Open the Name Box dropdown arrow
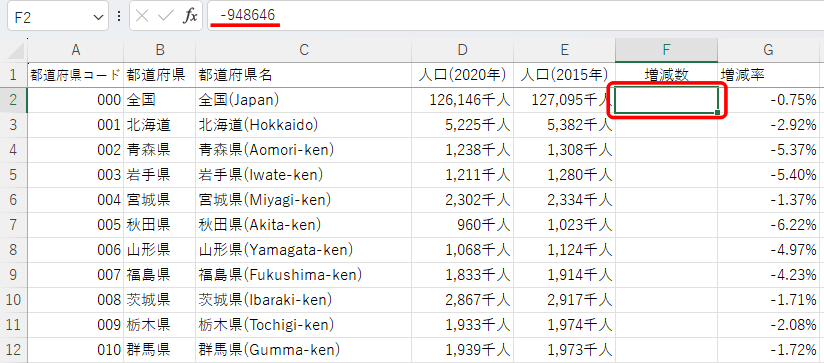This screenshot has height=363, width=824. pos(98,17)
